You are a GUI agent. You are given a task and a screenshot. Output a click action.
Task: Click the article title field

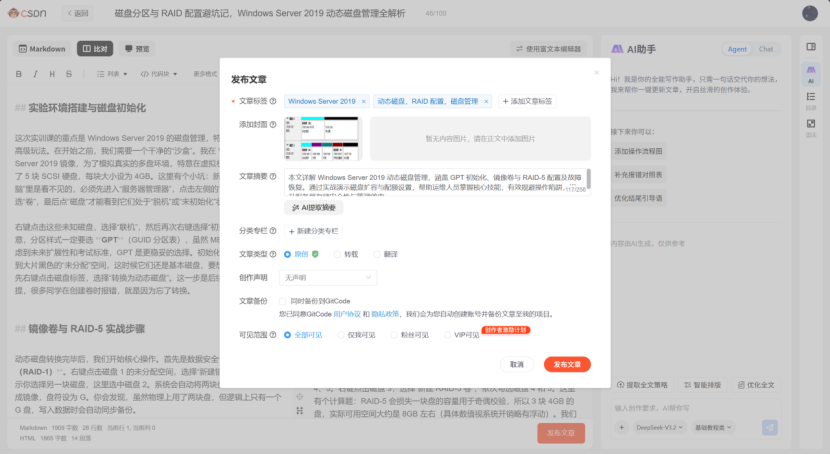(x=260, y=13)
